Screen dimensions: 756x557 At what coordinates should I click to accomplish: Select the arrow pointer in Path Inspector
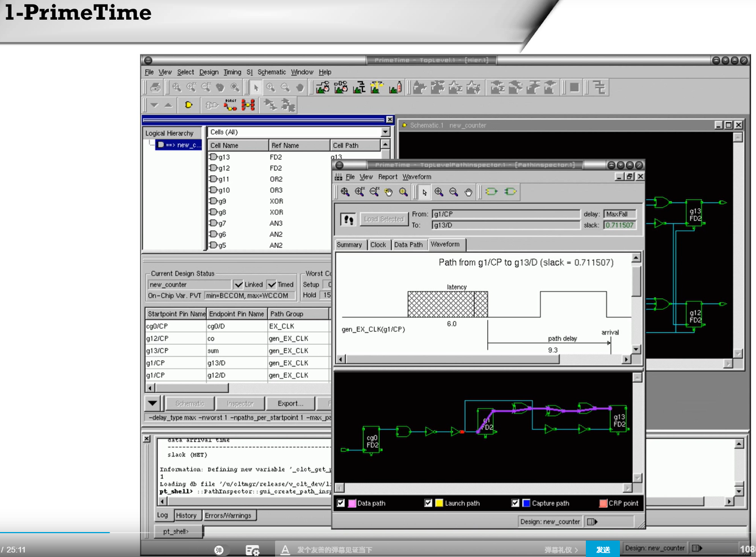pos(424,192)
